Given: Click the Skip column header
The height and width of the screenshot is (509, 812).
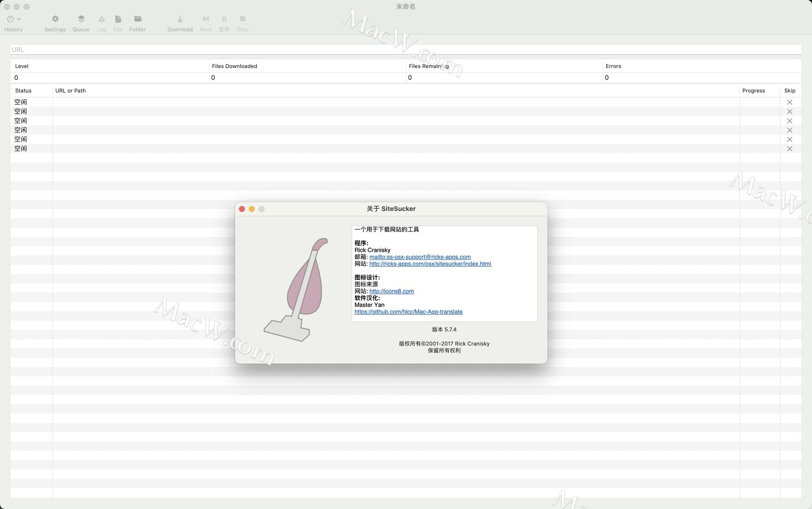Looking at the screenshot, I should click(789, 90).
